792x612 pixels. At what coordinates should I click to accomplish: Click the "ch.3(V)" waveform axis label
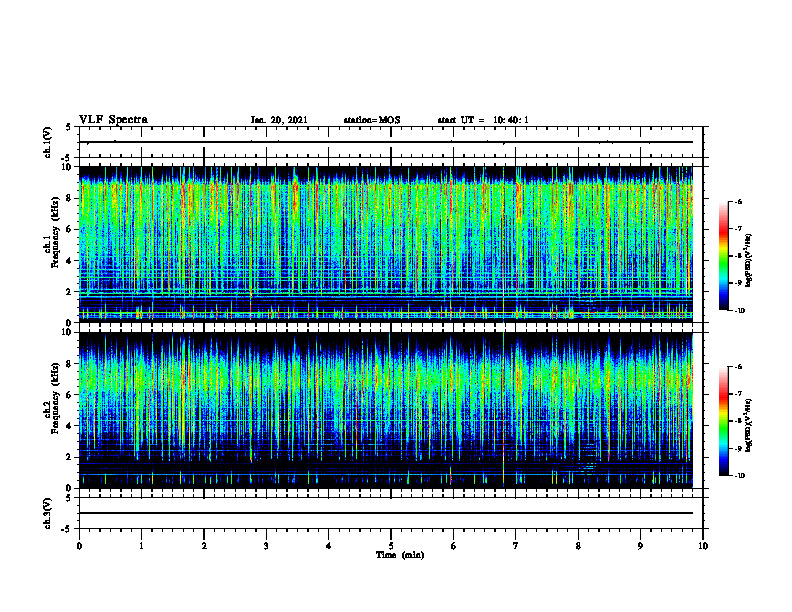click(47, 513)
